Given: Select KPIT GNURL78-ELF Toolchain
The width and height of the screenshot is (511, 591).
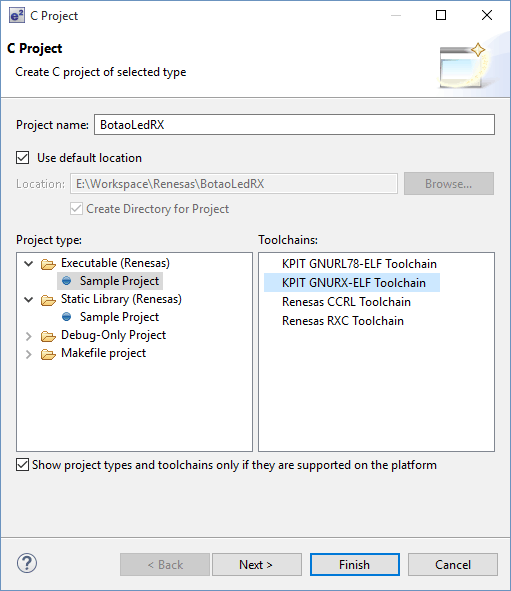Looking at the screenshot, I should point(359,263).
